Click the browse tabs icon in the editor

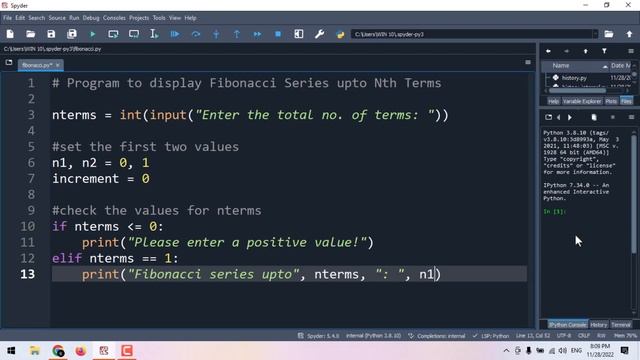9,62
